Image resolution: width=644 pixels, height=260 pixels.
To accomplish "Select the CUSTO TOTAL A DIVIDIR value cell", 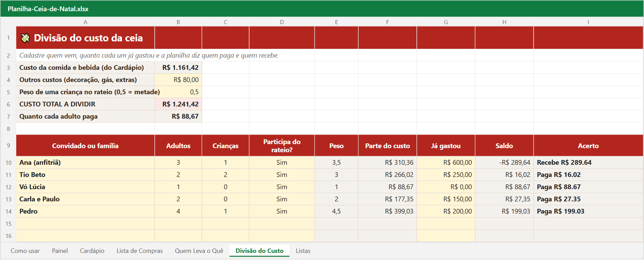I will tap(178, 104).
